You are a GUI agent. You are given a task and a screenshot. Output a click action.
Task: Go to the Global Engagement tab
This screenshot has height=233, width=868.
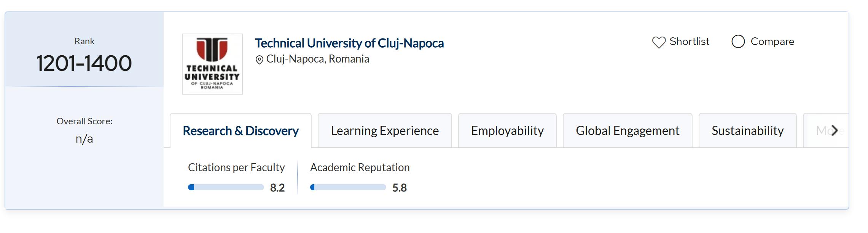point(628,131)
